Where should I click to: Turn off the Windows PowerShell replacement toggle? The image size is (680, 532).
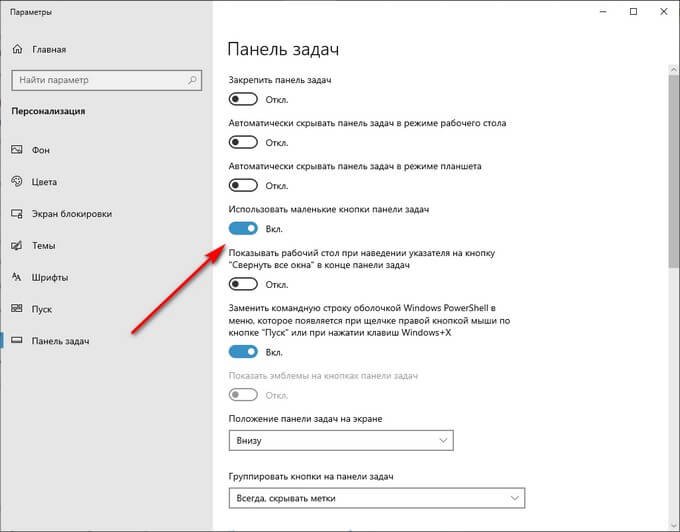[x=243, y=352]
